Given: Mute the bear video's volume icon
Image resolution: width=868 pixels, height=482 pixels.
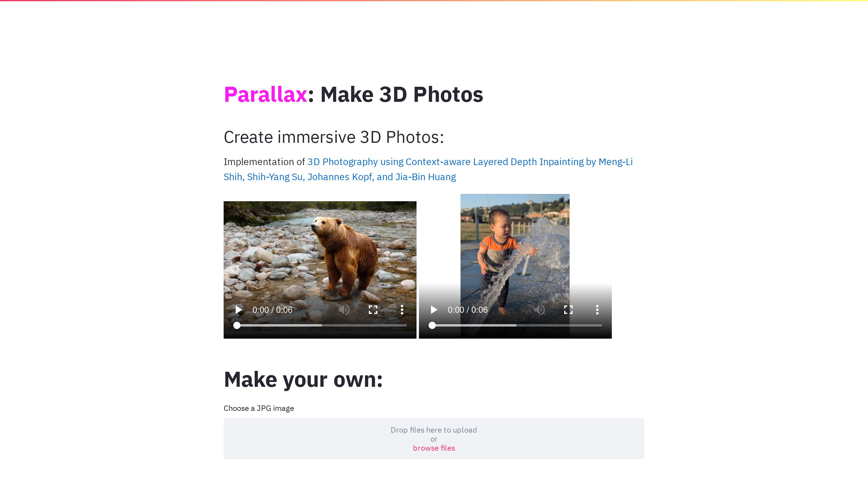Looking at the screenshot, I should pyautogui.click(x=344, y=310).
